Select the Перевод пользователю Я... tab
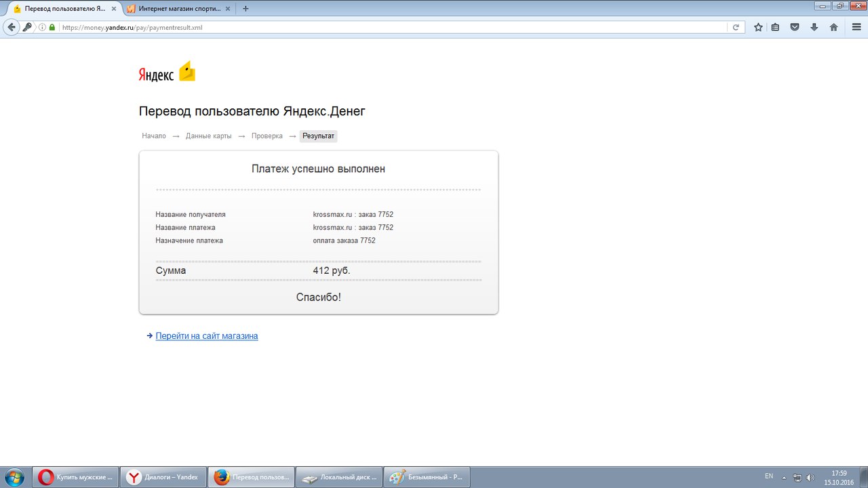The image size is (868, 488). 63,9
